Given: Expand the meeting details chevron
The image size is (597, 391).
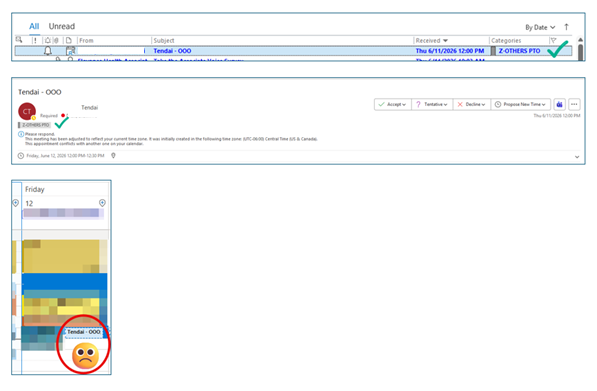Looking at the screenshot, I should 577,157.
